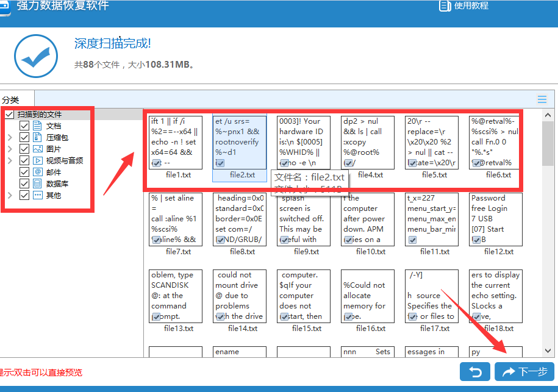Expand the 其他 tree node
The image size is (558, 392).
pos(10,195)
